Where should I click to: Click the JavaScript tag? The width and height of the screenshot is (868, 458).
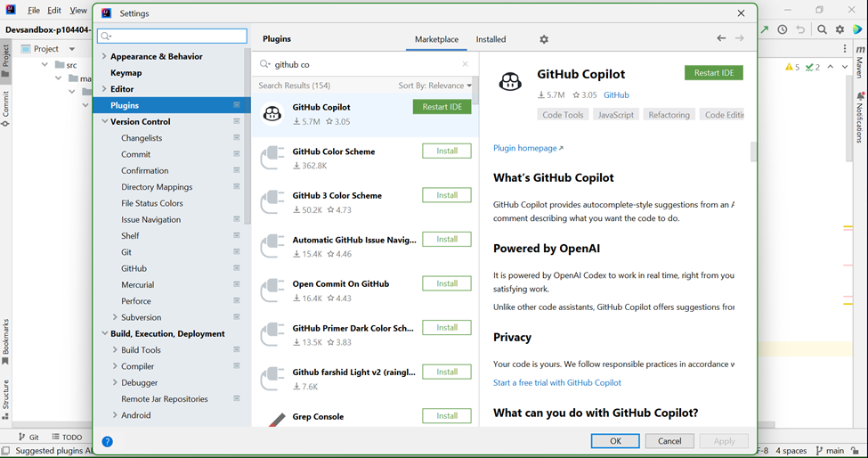click(615, 115)
